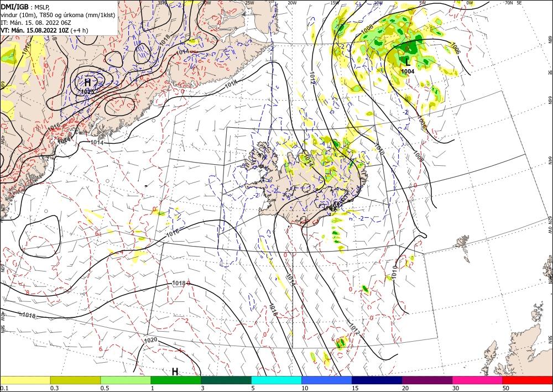Click the '1020' isobar label
Viewport: 553px width, 392px height.
(x=150, y=341)
